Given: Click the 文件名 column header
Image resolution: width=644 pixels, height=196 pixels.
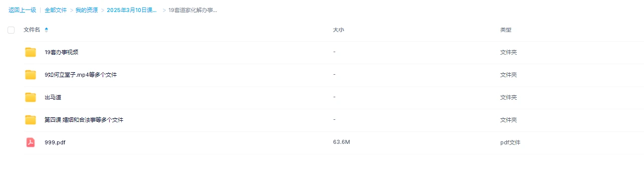Looking at the screenshot, I should pyautogui.click(x=32, y=30).
